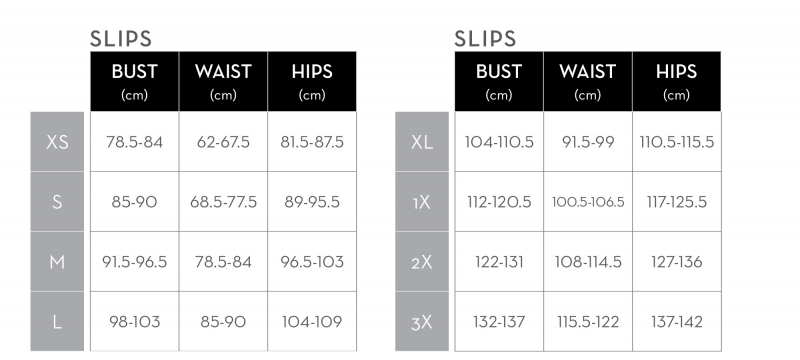
Task: Click the XL size row header
Action: (x=422, y=142)
